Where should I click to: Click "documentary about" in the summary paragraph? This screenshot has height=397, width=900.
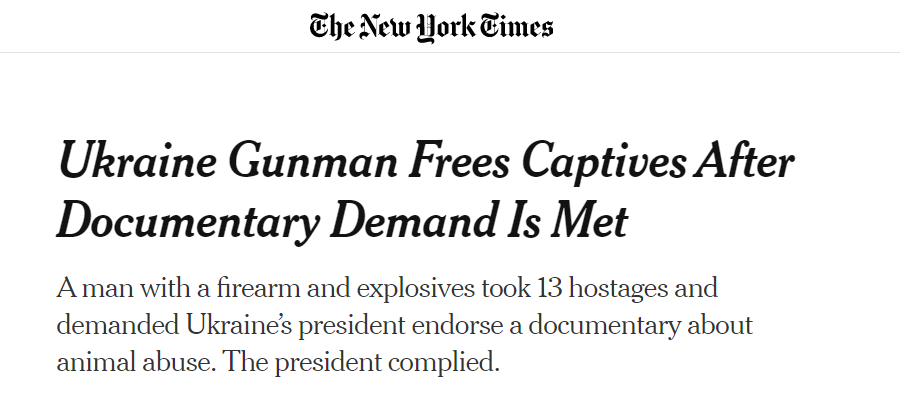[x=640, y=326]
